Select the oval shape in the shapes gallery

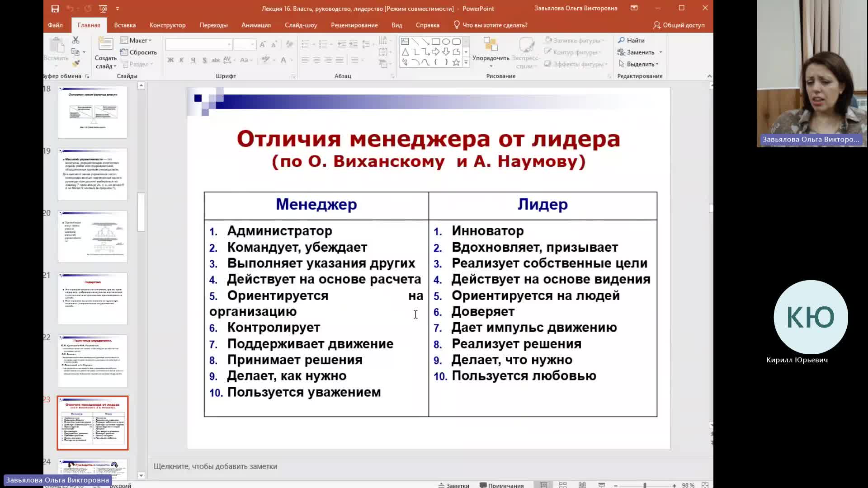[x=446, y=41]
